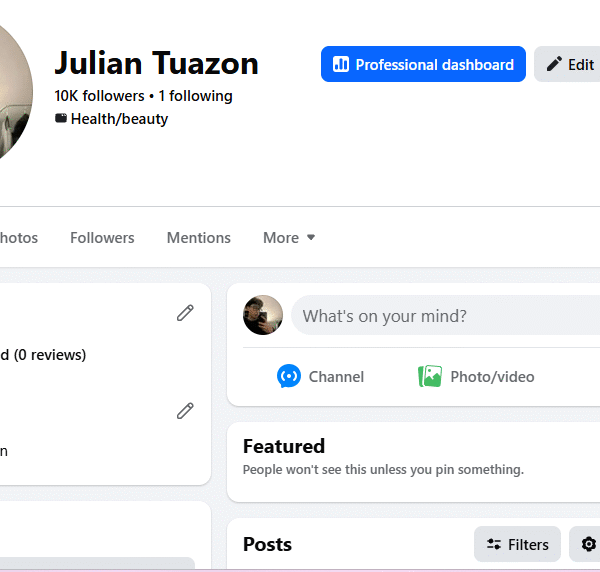600x572 pixels.
Task: Open the posts Filters button
Action: coord(517,544)
